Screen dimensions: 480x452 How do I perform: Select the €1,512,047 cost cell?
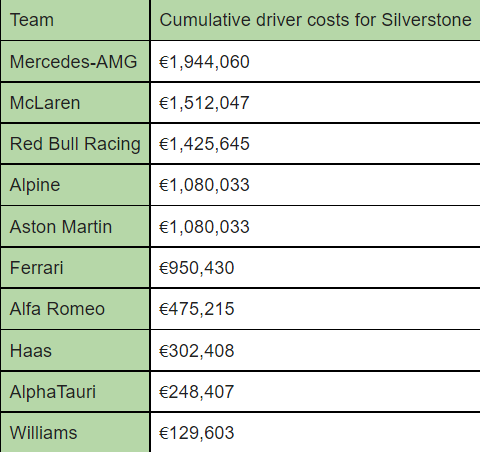[x=315, y=102]
